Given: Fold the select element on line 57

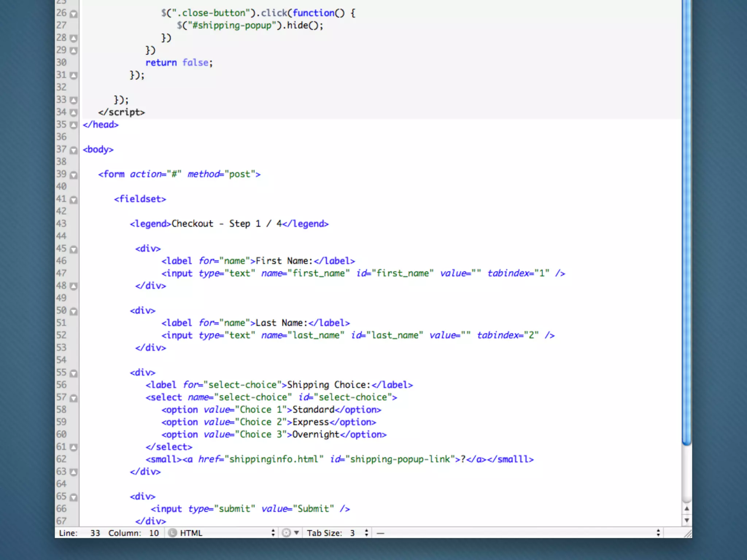Looking at the screenshot, I should [x=74, y=398].
